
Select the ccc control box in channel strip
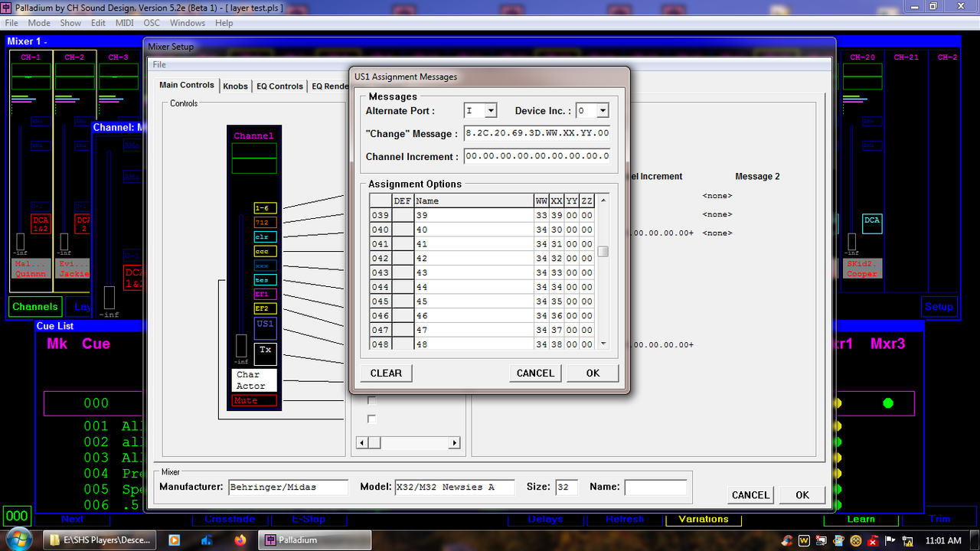pos(265,251)
